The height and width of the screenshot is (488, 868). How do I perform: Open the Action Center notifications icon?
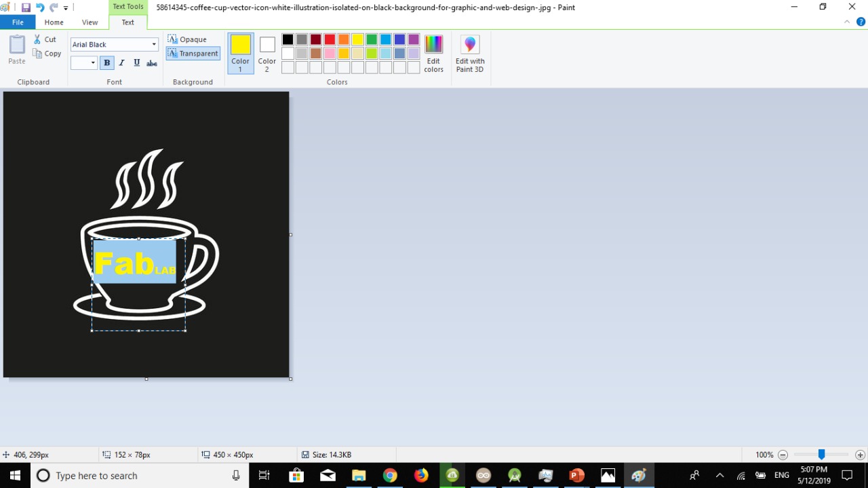pos(847,475)
